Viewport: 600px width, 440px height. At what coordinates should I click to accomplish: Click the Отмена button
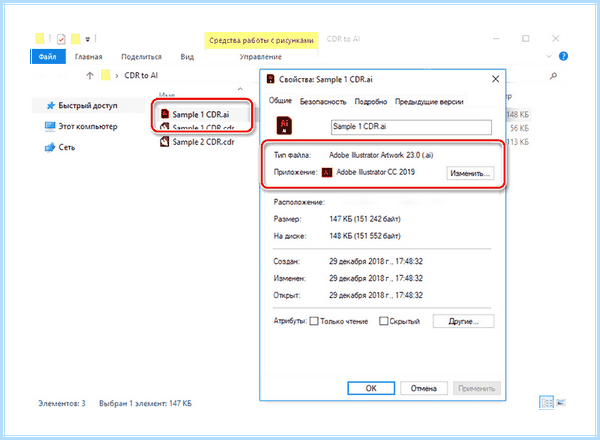pyautogui.click(x=424, y=388)
